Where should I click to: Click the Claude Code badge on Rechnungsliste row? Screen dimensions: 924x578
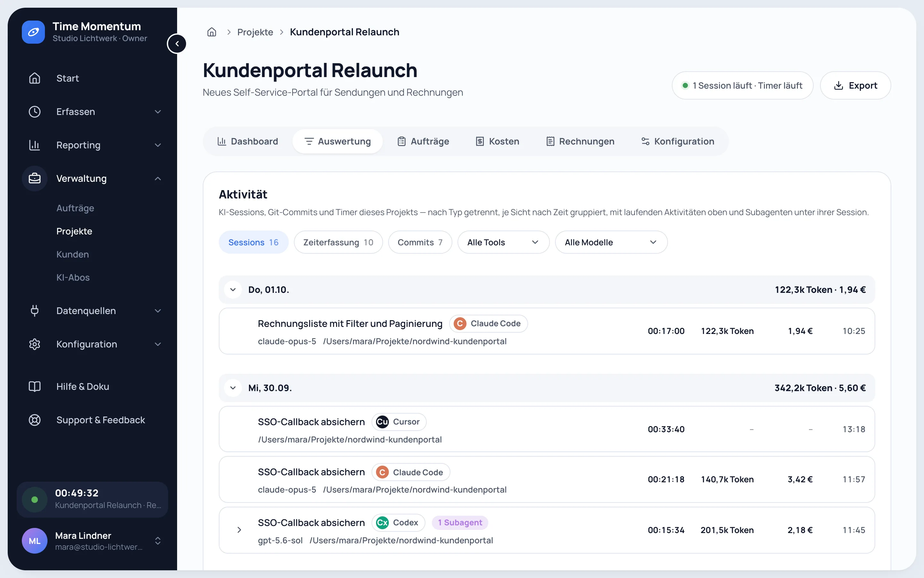[488, 323]
